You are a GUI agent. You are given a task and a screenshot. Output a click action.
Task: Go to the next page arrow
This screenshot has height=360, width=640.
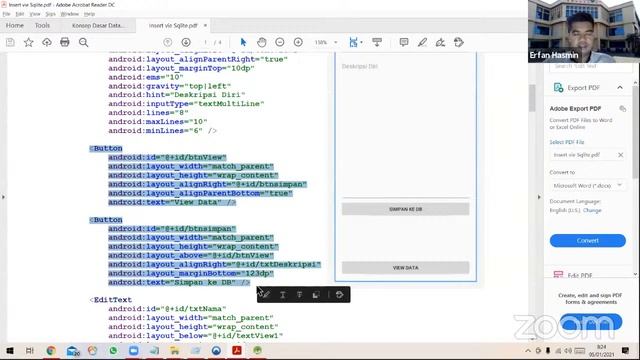(186, 42)
